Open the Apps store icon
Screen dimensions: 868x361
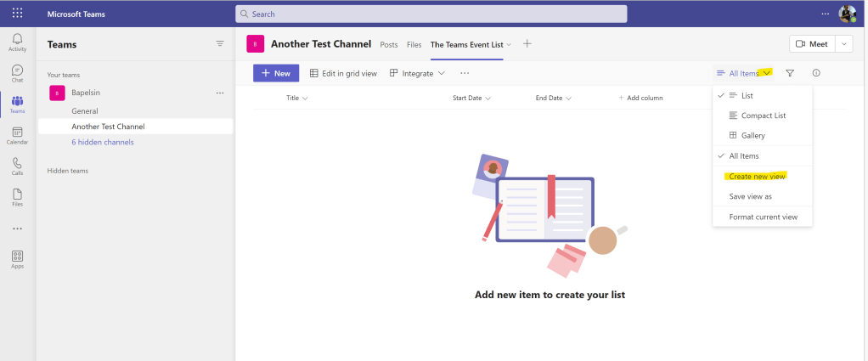pos(17,259)
